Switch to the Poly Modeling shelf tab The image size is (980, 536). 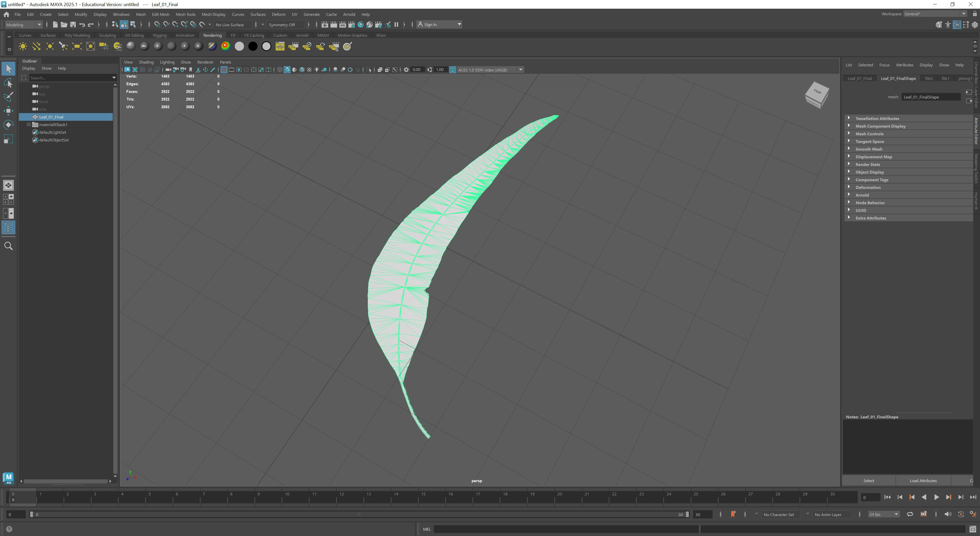[x=77, y=35]
